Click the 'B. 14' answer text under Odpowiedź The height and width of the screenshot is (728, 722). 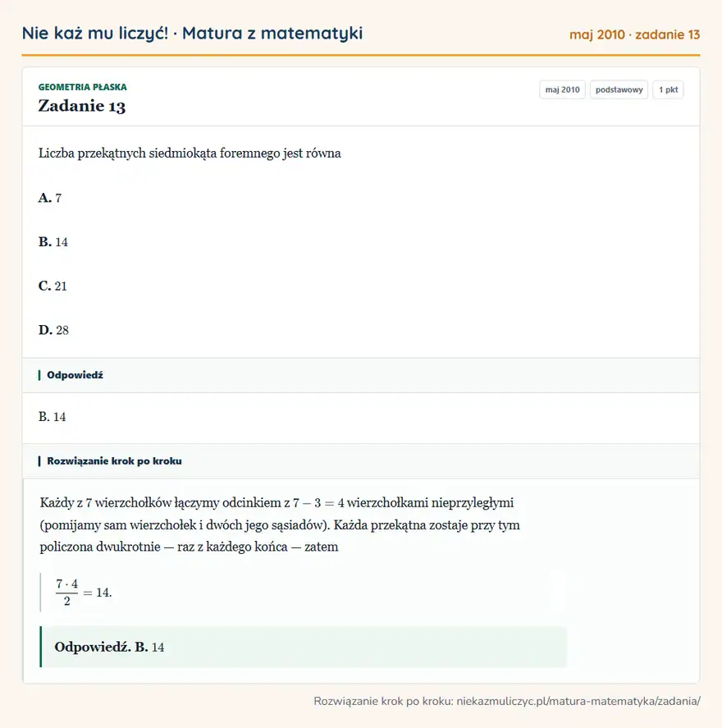point(52,417)
